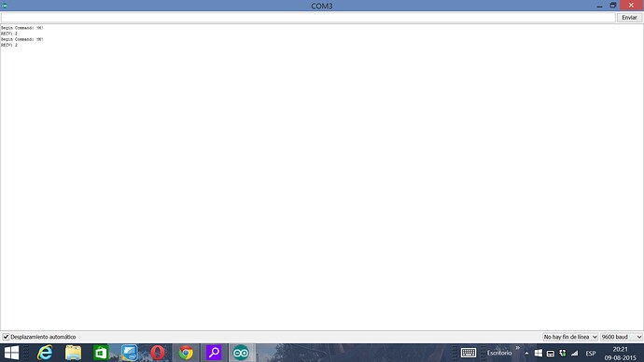644x362 pixels.
Task: Expand the Escritorio toolbar chevron
Action: click(517, 348)
